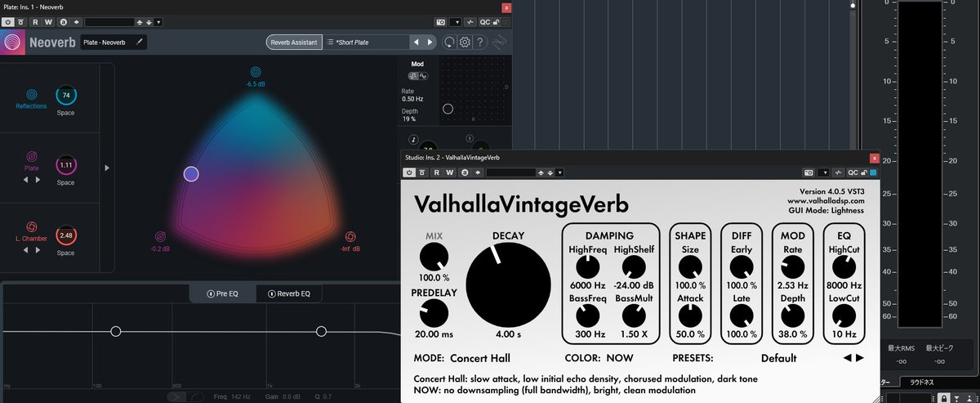This screenshot has height=403, width=980.
Task: Toggle bypass in ValhallaVintageVerb window
Action: click(421, 172)
